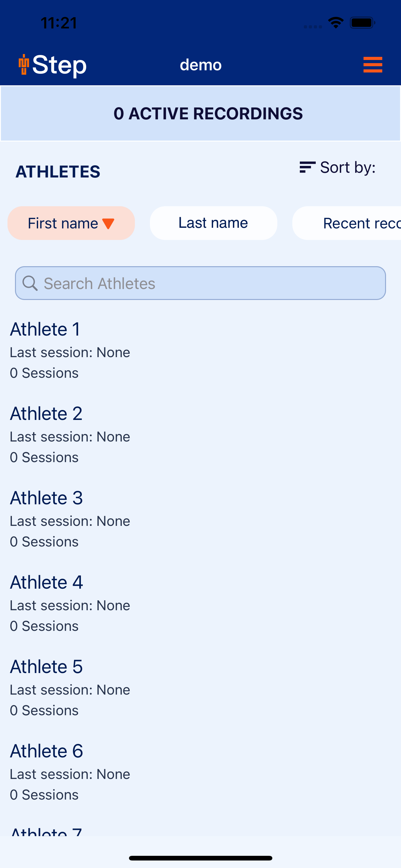The width and height of the screenshot is (401, 868).
Task: Select the Last name sort chip
Action: [x=214, y=223]
